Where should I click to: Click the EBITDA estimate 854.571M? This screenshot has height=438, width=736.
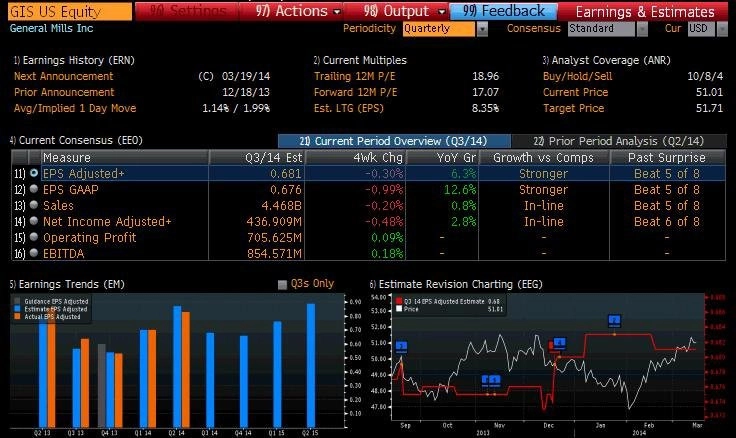(x=274, y=254)
